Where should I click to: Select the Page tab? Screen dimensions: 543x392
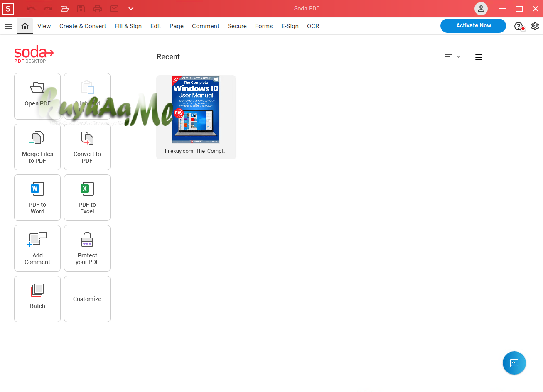click(x=177, y=26)
